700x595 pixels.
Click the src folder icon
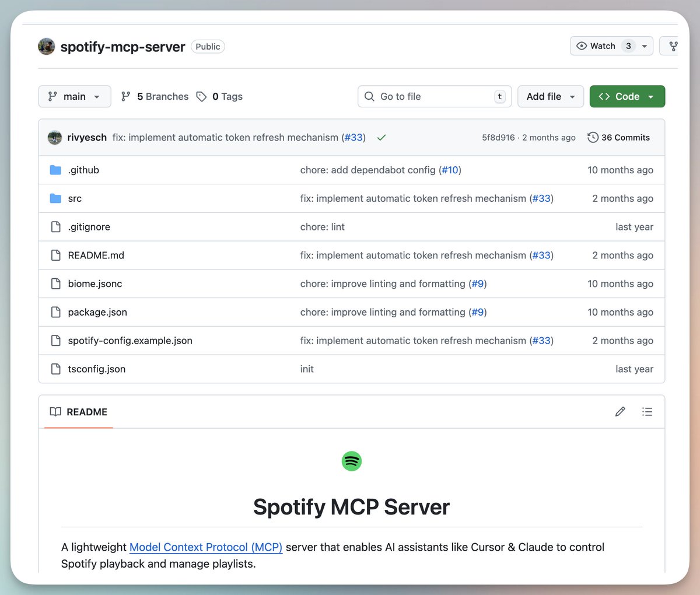(x=55, y=198)
